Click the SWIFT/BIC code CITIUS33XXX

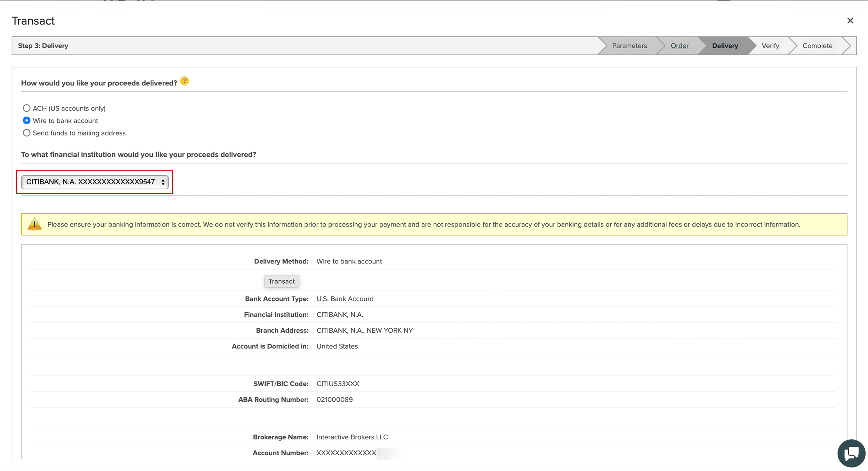point(338,384)
